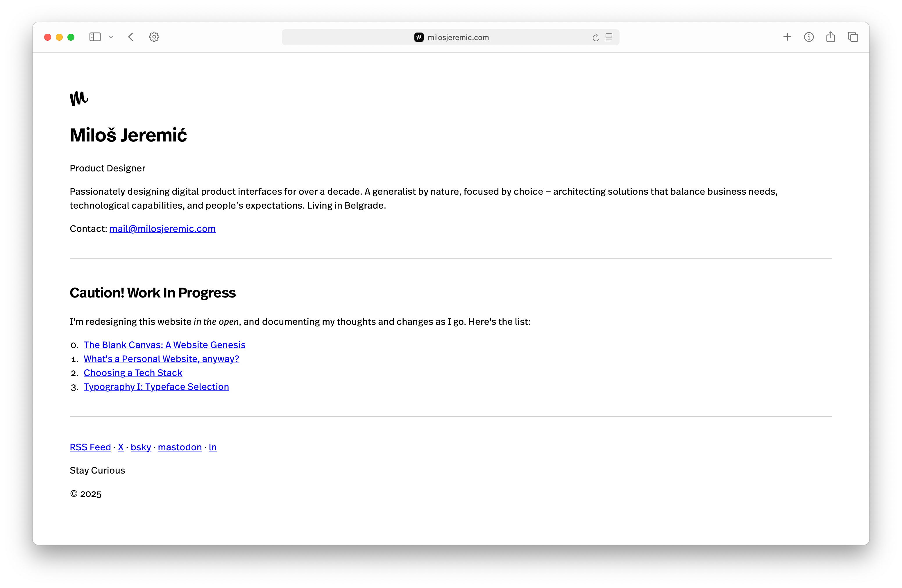The width and height of the screenshot is (902, 588).
Task: Click the milosjeremic.com address field
Action: click(458, 37)
